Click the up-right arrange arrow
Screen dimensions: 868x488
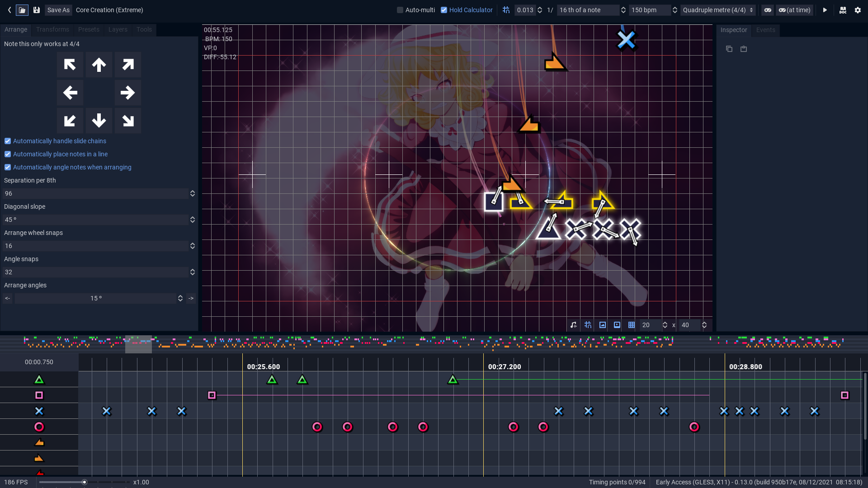(x=128, y=65)
